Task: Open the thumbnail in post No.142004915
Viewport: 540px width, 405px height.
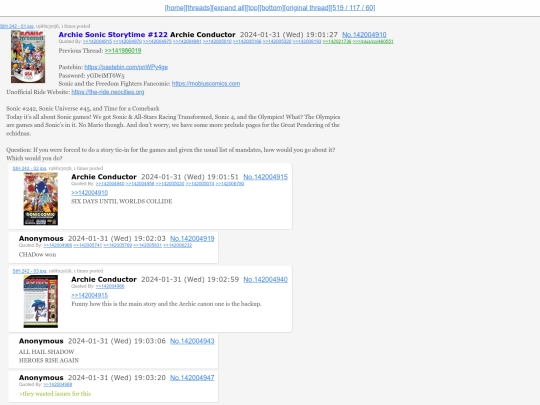Action: click(41, 199)
